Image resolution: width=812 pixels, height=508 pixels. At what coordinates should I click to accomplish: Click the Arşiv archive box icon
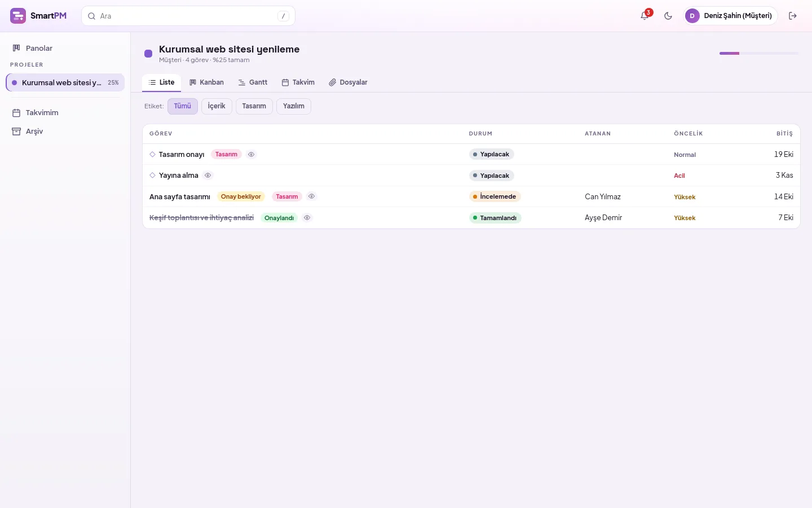coord(16,132)
